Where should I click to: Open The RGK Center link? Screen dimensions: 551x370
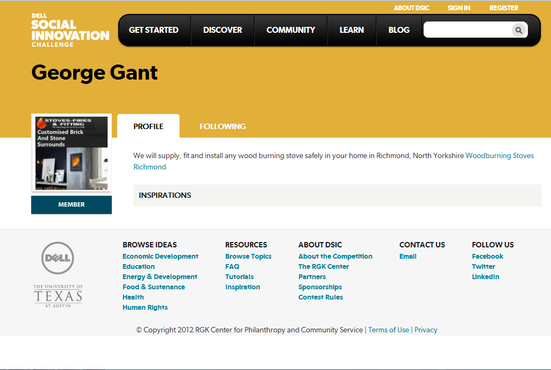tap(324, 266)
